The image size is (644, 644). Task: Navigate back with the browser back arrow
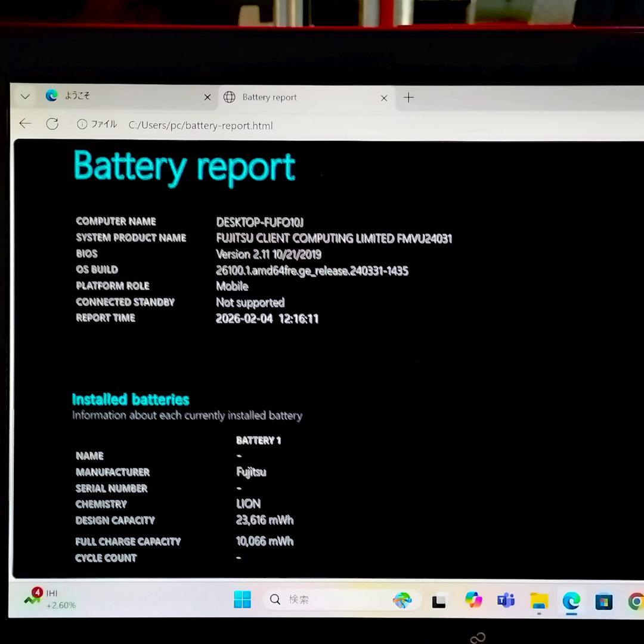pos(24,123)
